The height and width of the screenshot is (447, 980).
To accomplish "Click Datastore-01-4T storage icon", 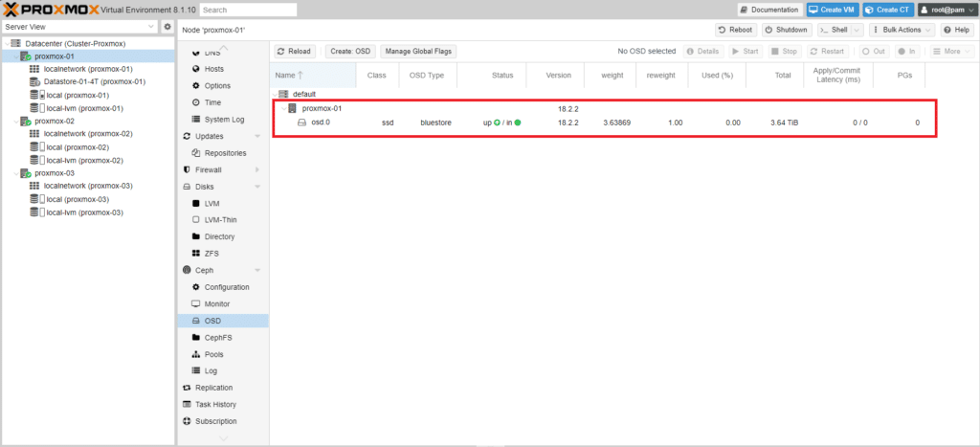I will (35, 82).
